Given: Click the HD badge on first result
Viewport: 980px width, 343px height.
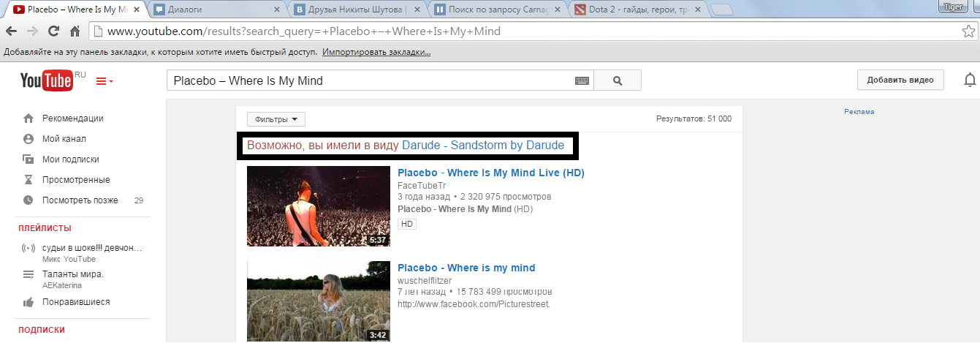Looking at the screenshot, I should coord(407,224).
